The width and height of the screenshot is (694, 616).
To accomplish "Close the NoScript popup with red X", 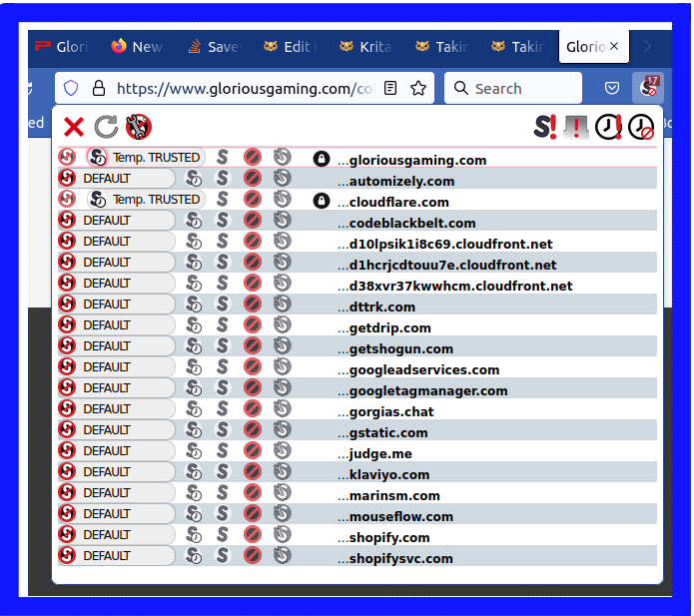I will 74,128.
